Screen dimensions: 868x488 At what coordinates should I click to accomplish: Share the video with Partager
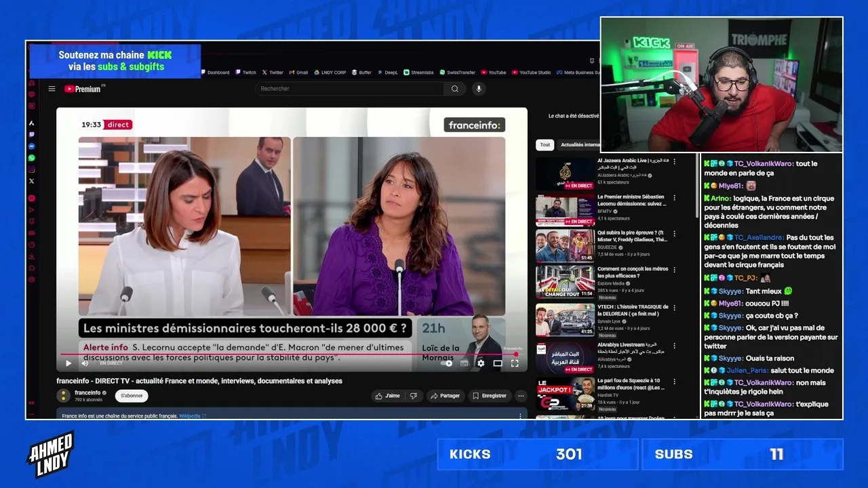[446, 396]
